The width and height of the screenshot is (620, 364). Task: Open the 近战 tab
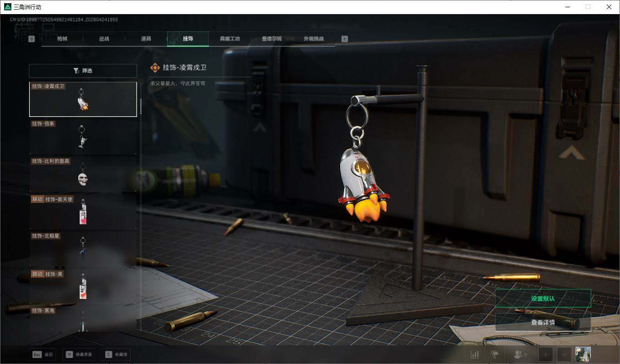[104, 39]
